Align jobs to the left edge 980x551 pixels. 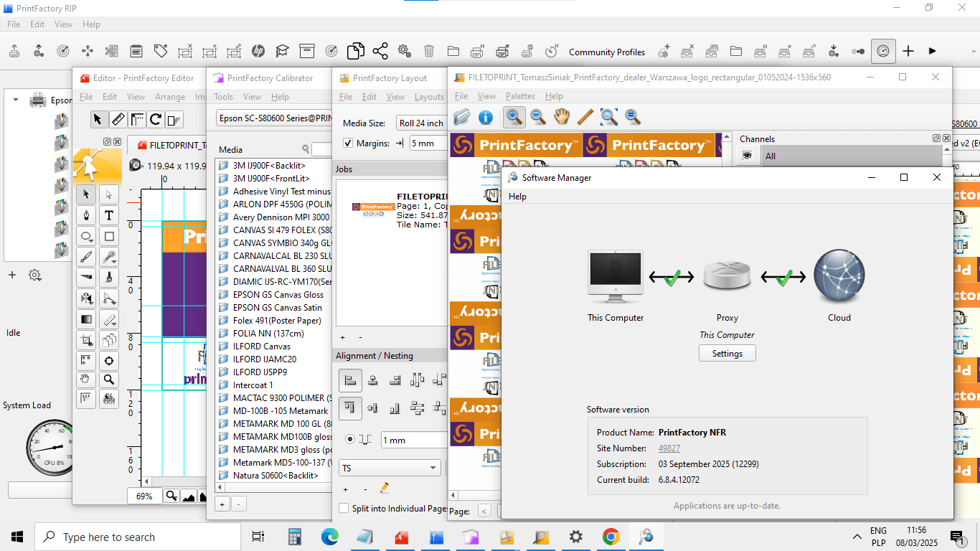click(350, 380)
